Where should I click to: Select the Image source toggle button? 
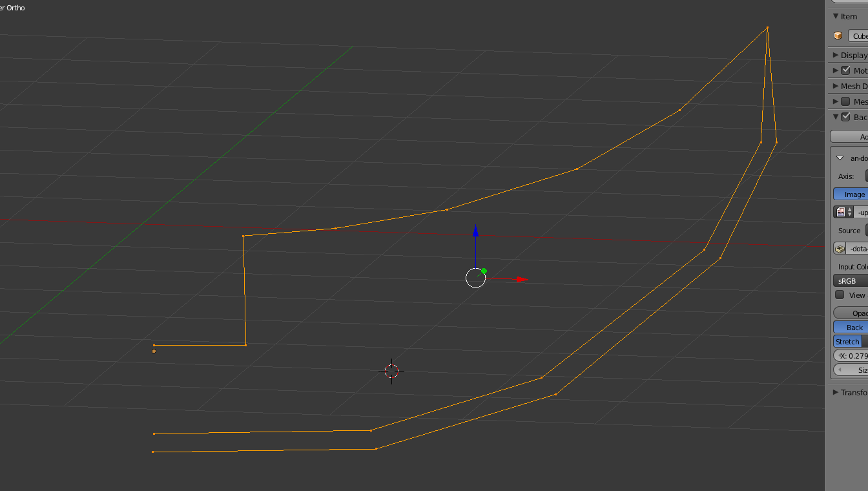pos(851,194)
